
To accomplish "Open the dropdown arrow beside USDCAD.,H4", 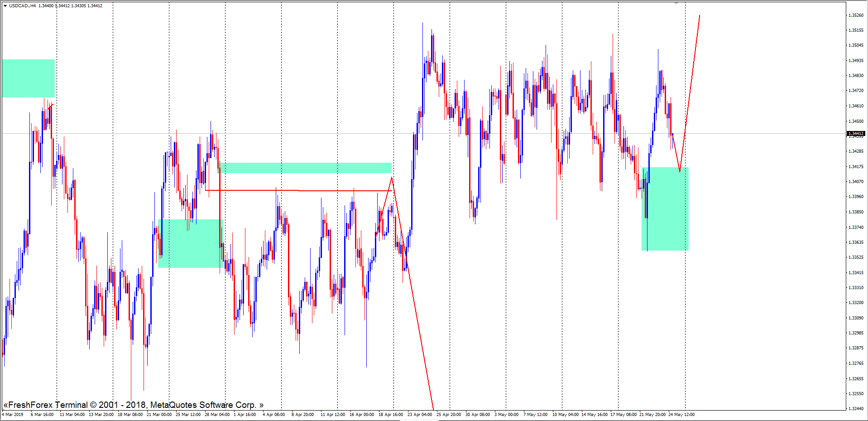I will pos(5,6).
